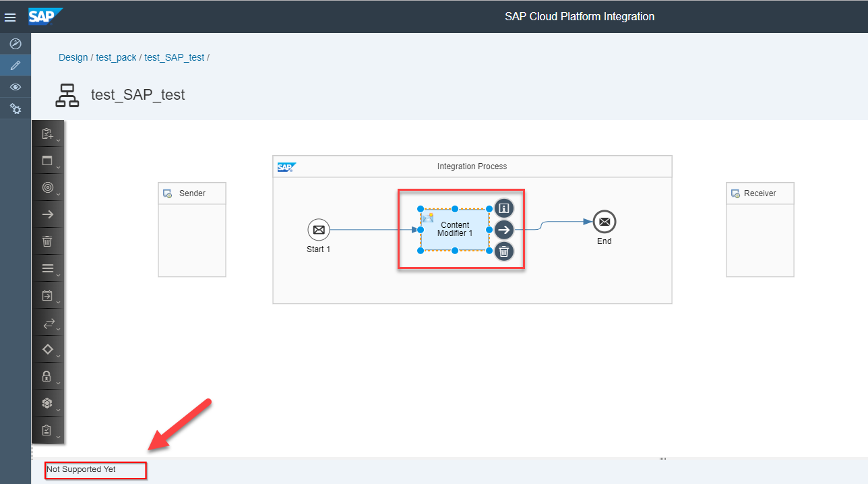Open the Message Transformers three-lines palette icon

pyautogui.click(x=48, y=268)
